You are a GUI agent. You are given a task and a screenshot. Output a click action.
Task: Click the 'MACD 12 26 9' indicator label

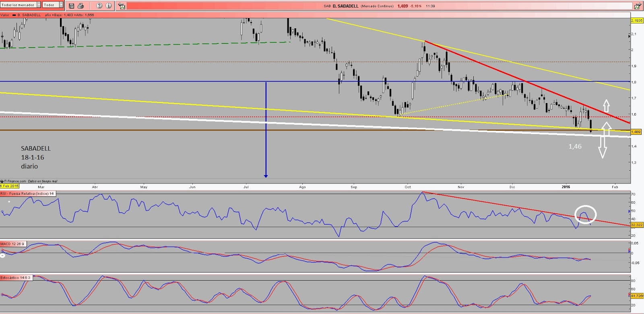(x=13, y=244)
